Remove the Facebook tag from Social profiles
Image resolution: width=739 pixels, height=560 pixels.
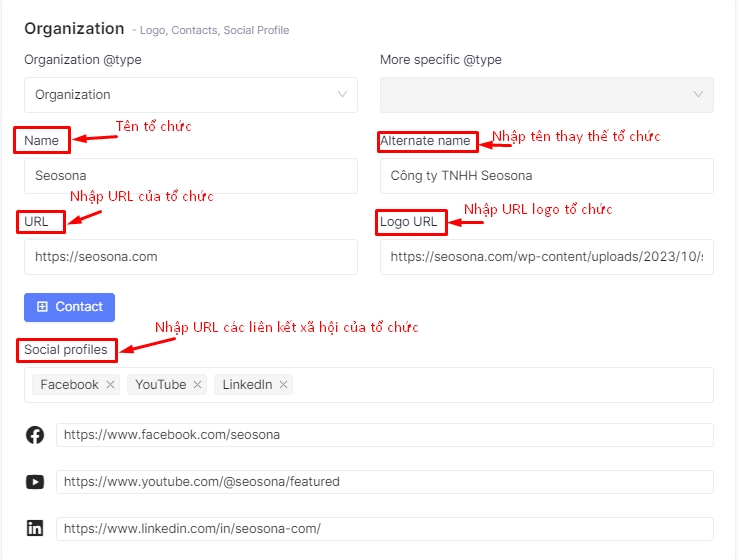click(x=110, y=385)
